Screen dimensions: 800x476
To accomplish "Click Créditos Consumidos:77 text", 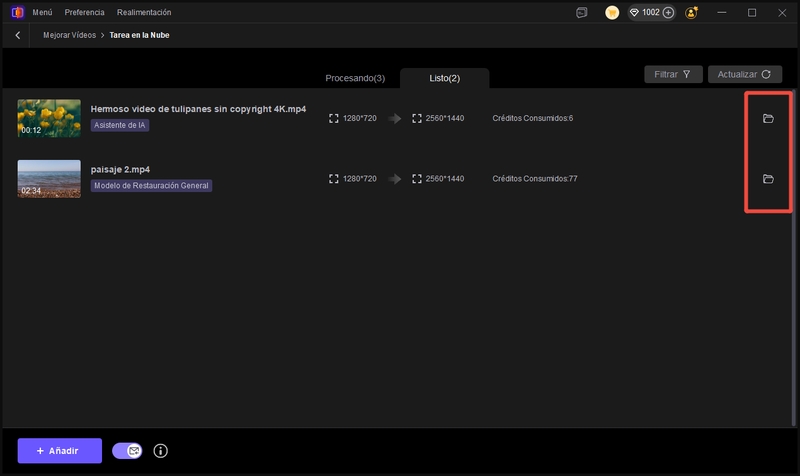I will (535, 179).
